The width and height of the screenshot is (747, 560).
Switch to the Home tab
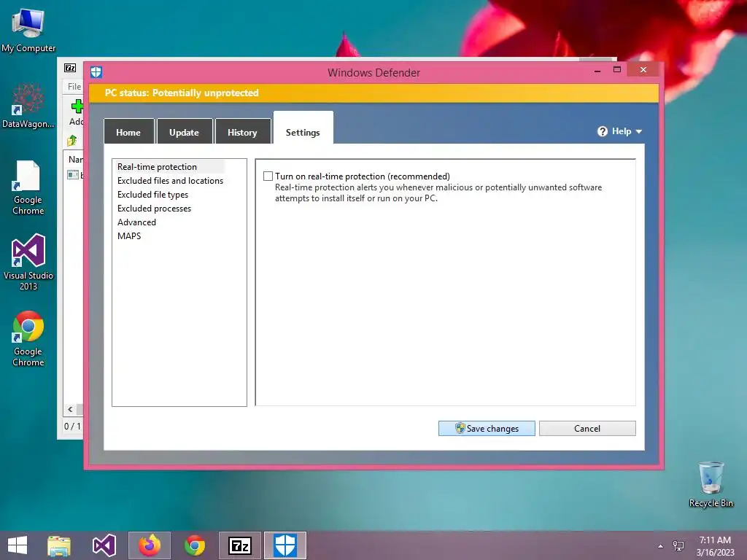coord(128,132)
